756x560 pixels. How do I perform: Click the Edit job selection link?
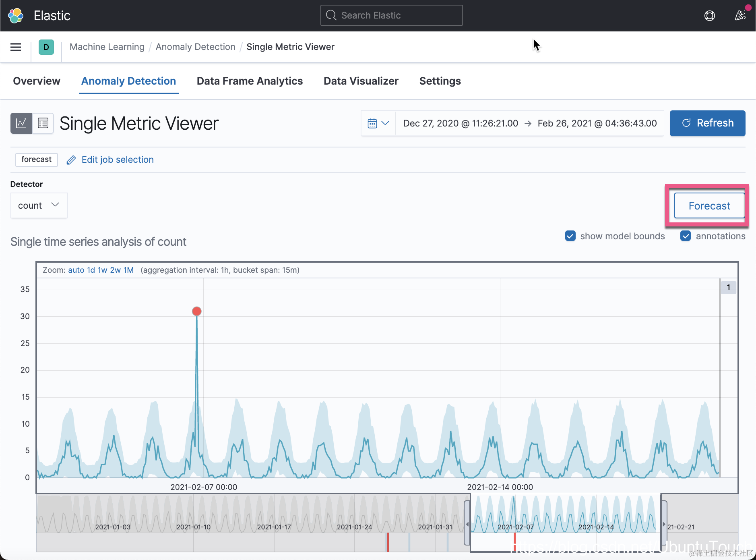(118, 160)
